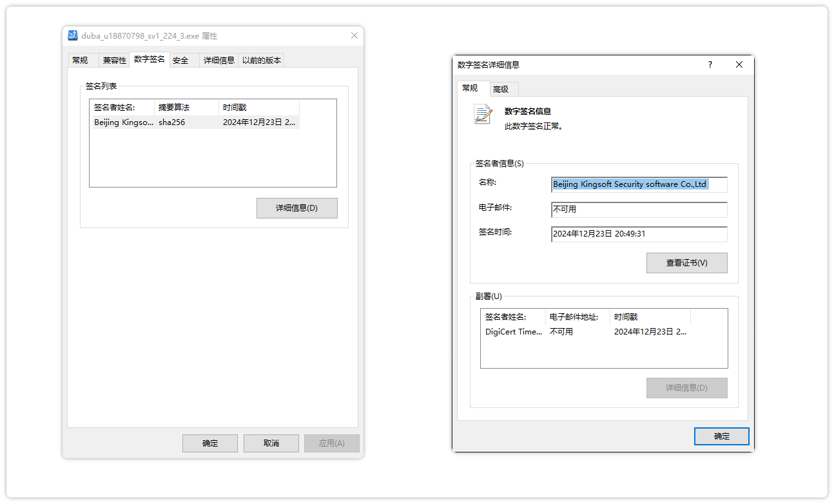Switch to the 高级 tab in signature details

501,90
